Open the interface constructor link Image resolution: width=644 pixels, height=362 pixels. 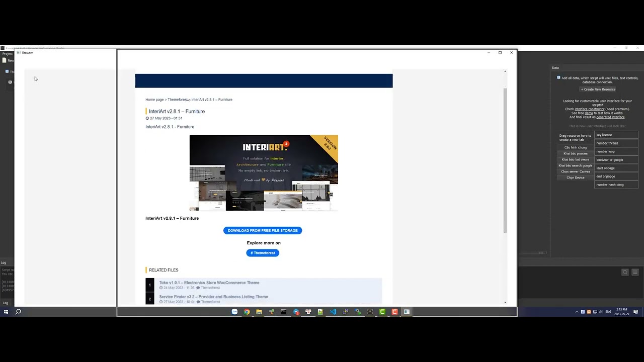pos(590,109)
